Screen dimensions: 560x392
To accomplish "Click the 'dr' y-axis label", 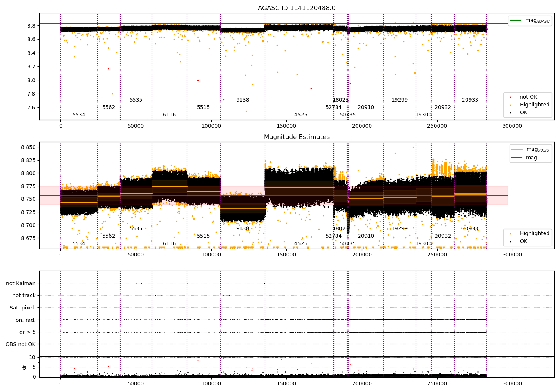I will pyautogui.click(x=24, y=367).
